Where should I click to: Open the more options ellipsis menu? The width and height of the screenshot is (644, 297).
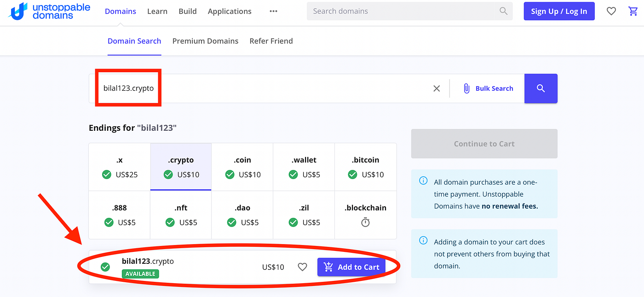point(274,12)
